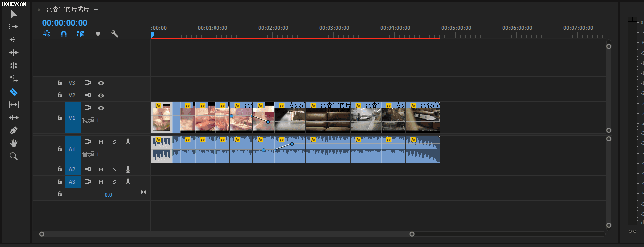
Task: Open the sequence panel menu
Action: pos(96,10)
